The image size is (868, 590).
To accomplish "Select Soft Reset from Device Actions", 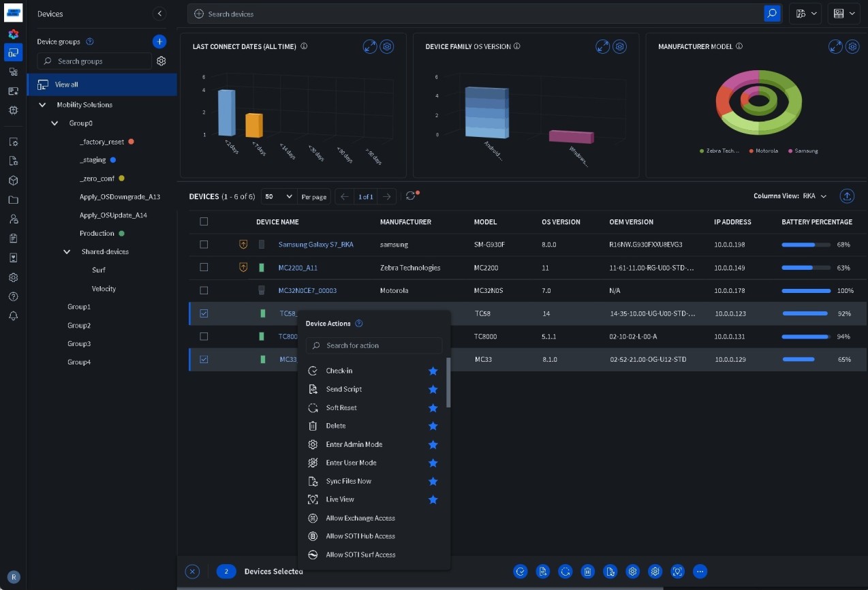I will 341,407.
